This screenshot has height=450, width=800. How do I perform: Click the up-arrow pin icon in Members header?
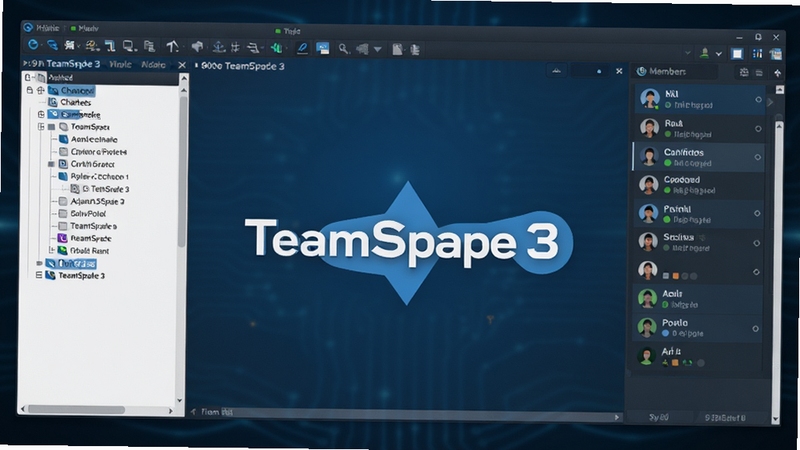pos(778,73)
